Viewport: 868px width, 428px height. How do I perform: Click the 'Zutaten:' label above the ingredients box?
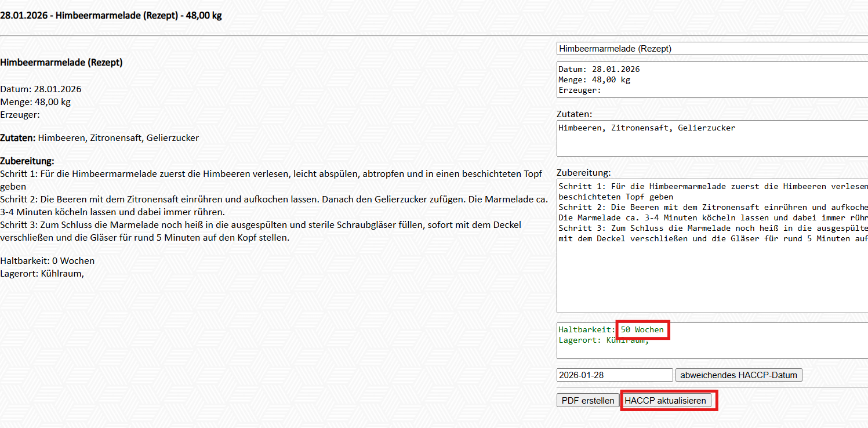(574, 114)
